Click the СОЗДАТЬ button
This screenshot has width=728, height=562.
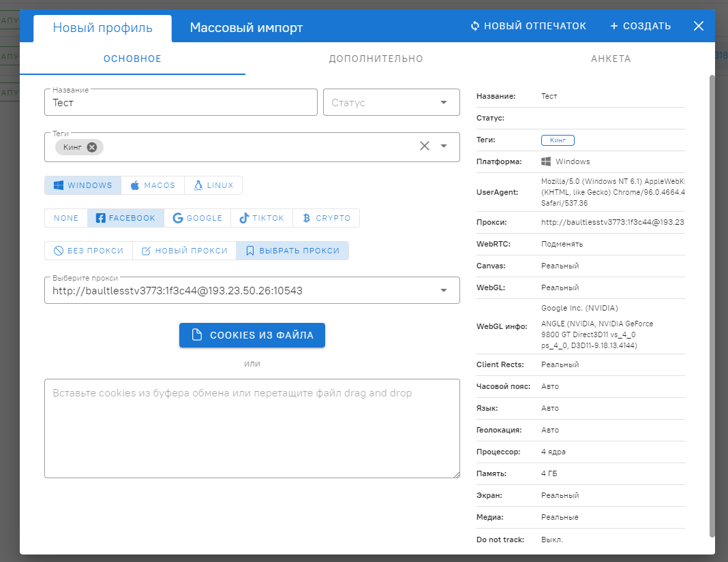click(x=640, y=26)
